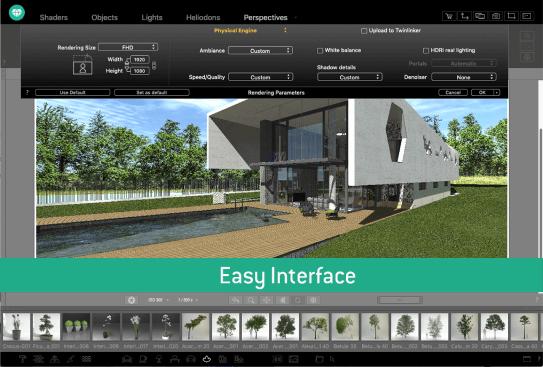Click the rendered house preview image

coord(272,178)
